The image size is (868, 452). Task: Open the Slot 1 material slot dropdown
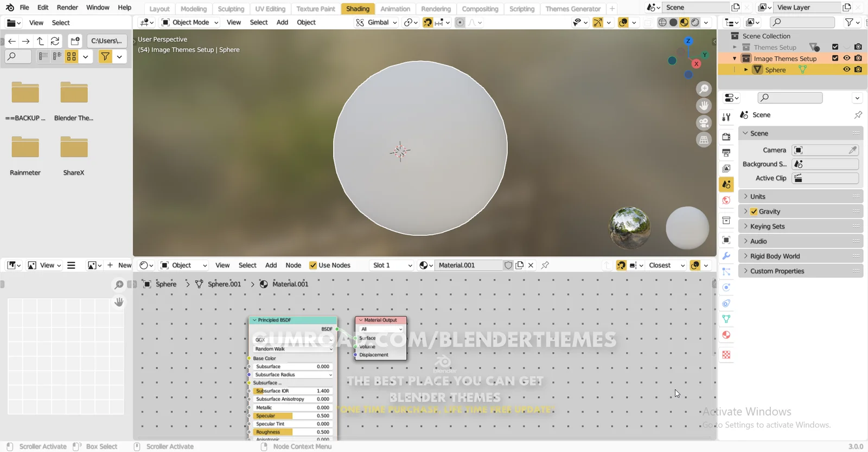click(392, 265)
